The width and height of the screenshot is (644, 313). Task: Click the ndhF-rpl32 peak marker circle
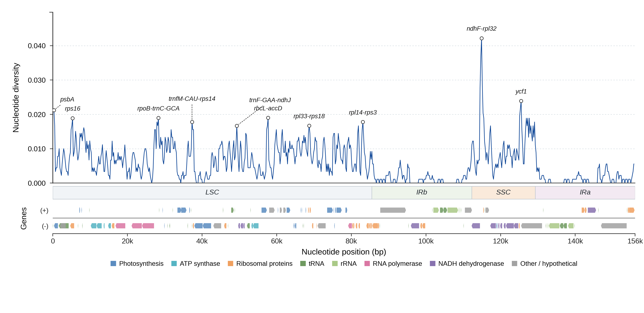point(481,38)
